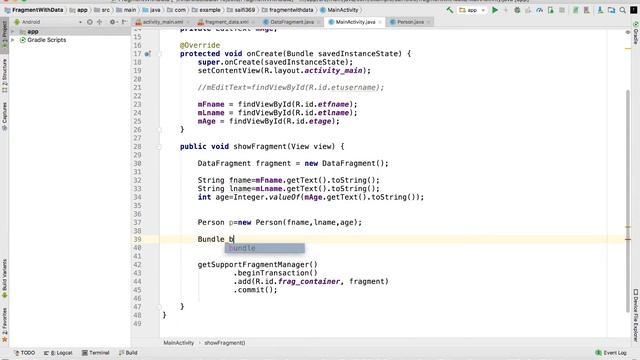Viewport: 640px width, 360px height.
Task: Click the 'Person' class name on line 37
Action: pos(211,222)
